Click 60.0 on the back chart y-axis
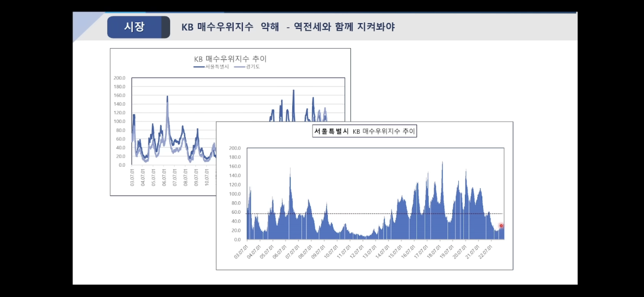The image size is (644, 297). [x=121, y=139]
